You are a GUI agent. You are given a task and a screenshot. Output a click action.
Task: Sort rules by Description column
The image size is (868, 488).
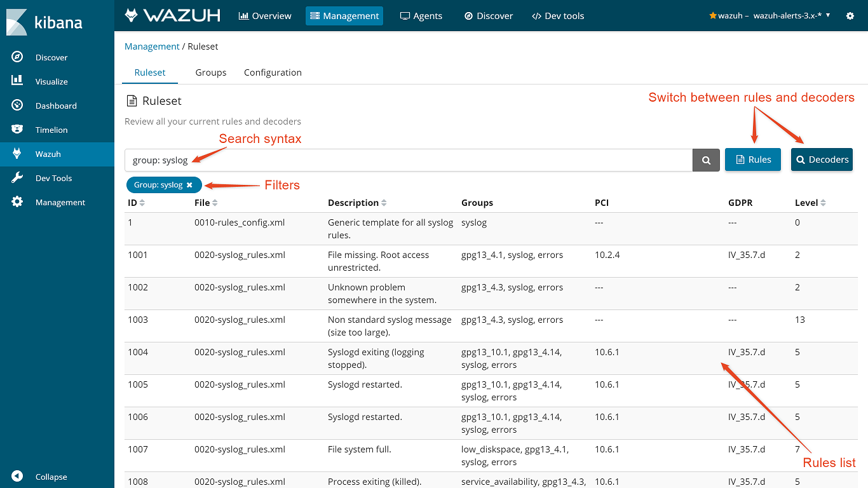[x=358, y=203]
